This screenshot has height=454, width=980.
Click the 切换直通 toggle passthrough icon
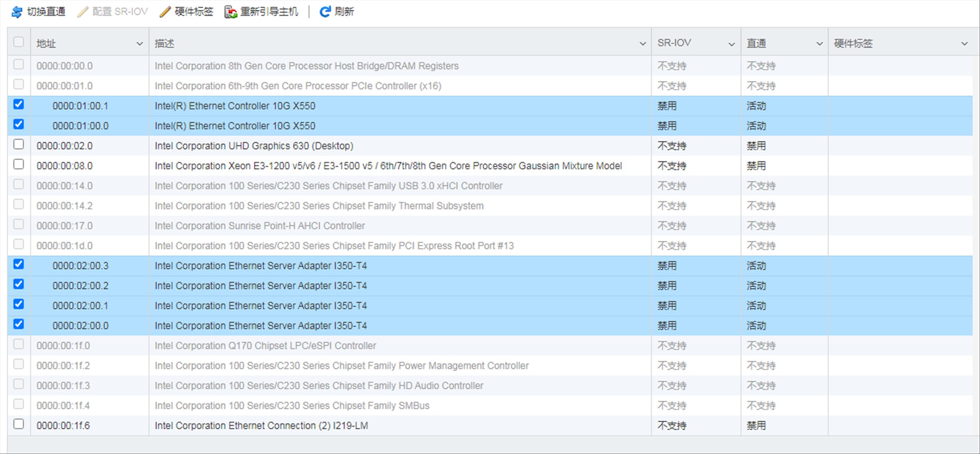click(x=17, y=12)
